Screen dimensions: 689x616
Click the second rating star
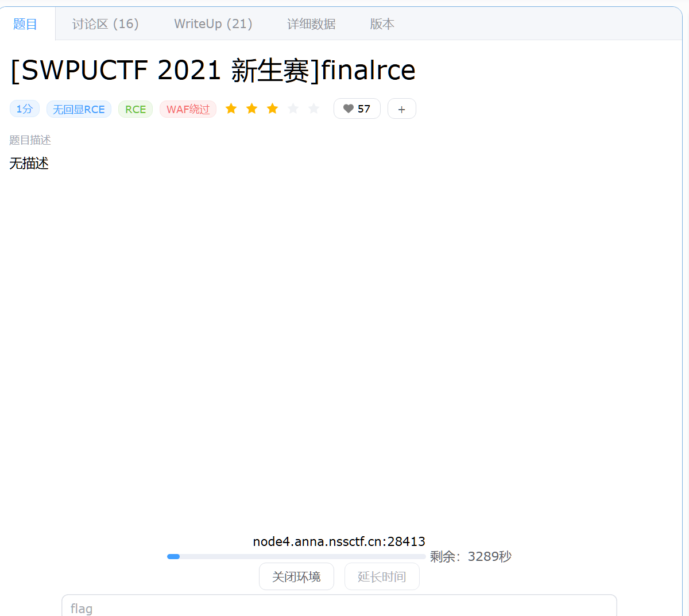pyautogui.click(x=252, y=109)
